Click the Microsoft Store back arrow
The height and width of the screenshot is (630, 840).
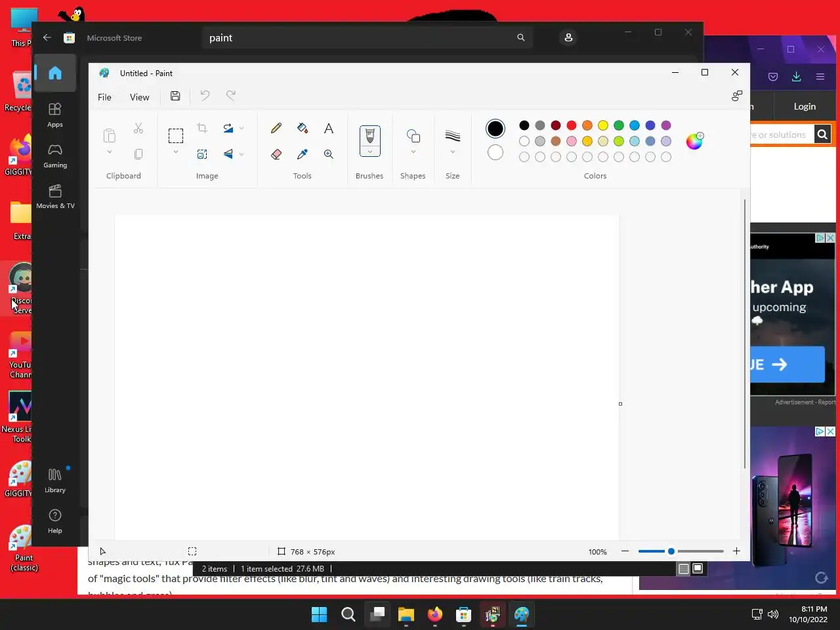pos(47,37)
